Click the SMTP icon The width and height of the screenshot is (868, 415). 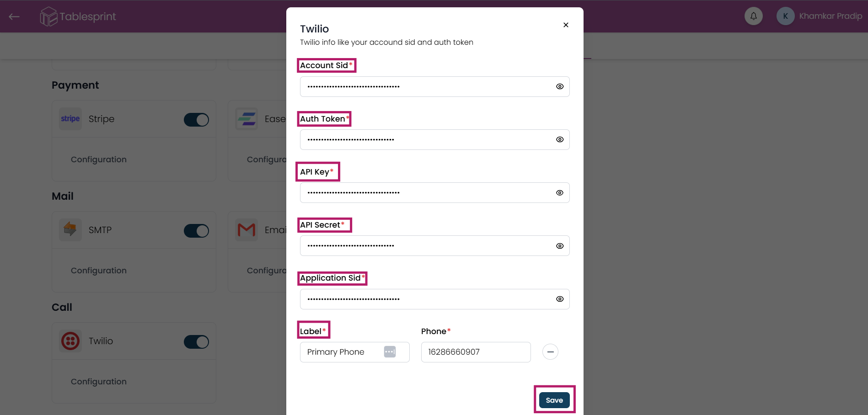[70, 230]
